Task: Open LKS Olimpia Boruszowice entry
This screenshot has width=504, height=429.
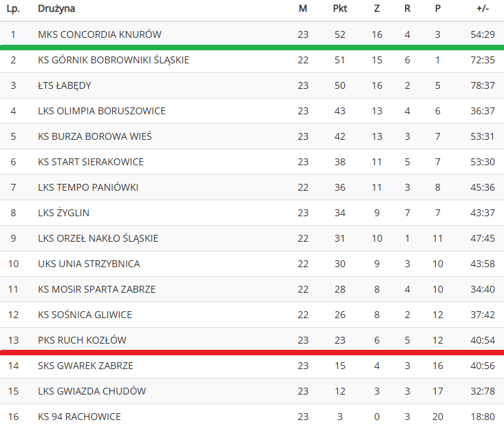Action: point(102,111)
